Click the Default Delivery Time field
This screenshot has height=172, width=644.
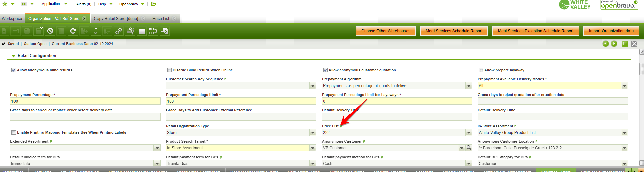pos(553,117)
